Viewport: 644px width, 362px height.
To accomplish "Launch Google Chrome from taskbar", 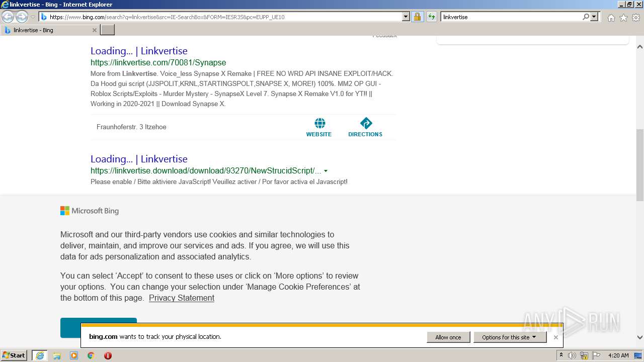I will coord(91,355).
